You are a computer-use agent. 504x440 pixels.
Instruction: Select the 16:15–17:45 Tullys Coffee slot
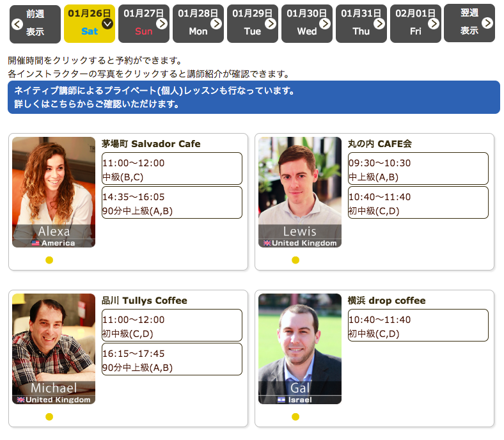tap(171, 359)
